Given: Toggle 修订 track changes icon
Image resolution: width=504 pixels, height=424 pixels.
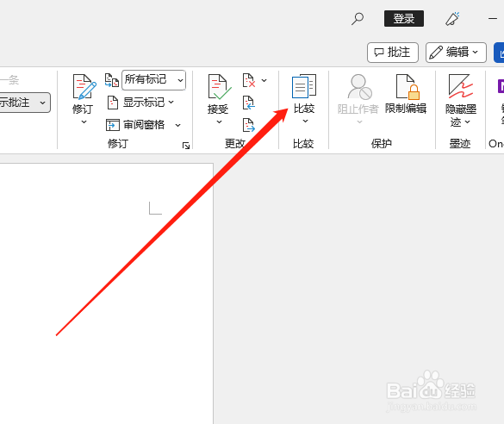Looking at the screenshot, I should click(84, 87).
